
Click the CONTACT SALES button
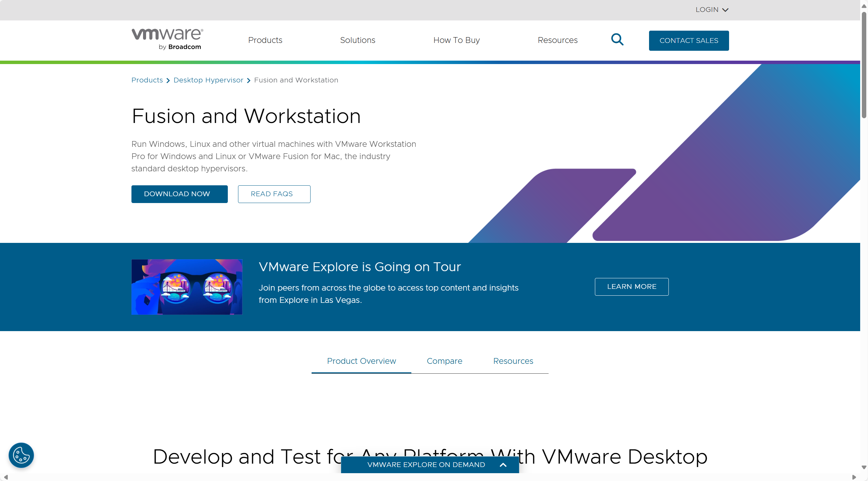click(x=689, y=41)
